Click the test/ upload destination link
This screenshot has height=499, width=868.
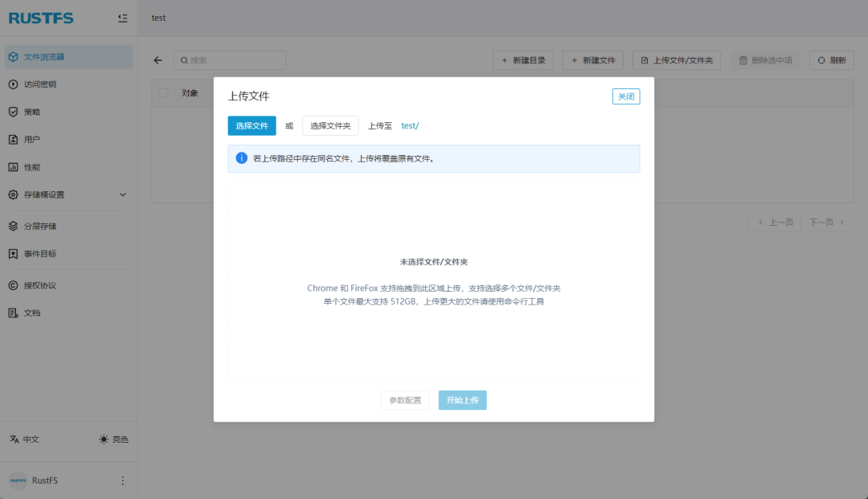point(410,125)
